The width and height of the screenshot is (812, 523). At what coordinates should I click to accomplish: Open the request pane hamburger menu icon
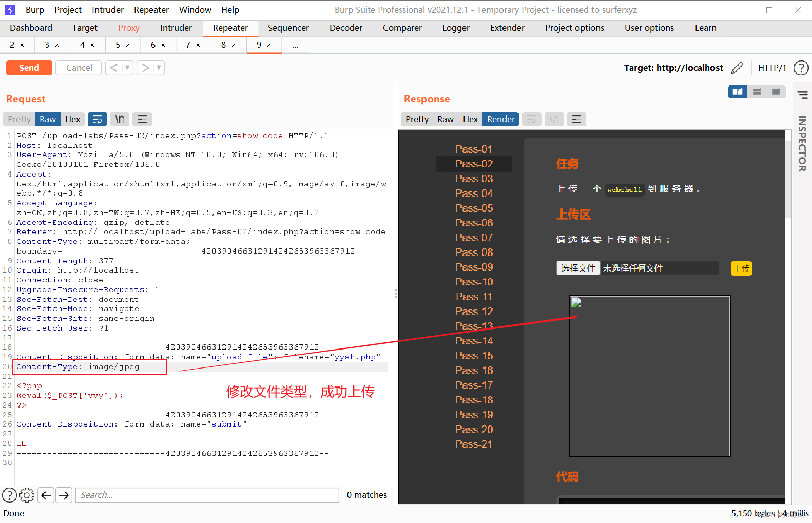click(x=142, y=119)
